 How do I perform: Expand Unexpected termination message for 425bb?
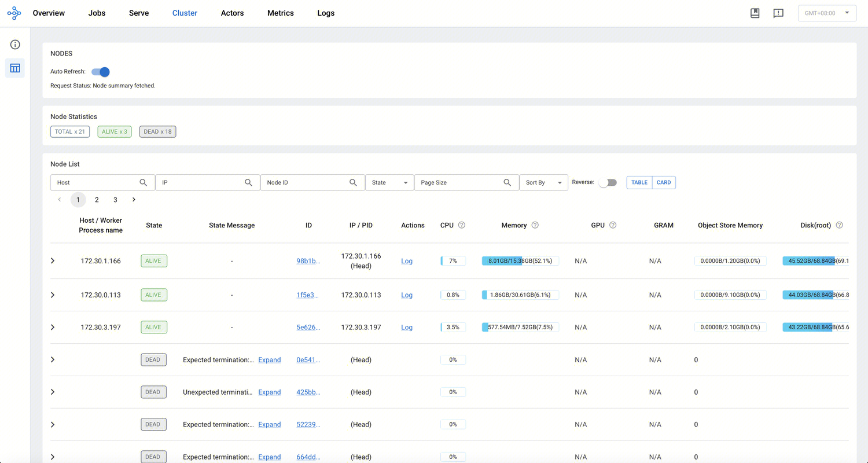[x=269, y=392]
